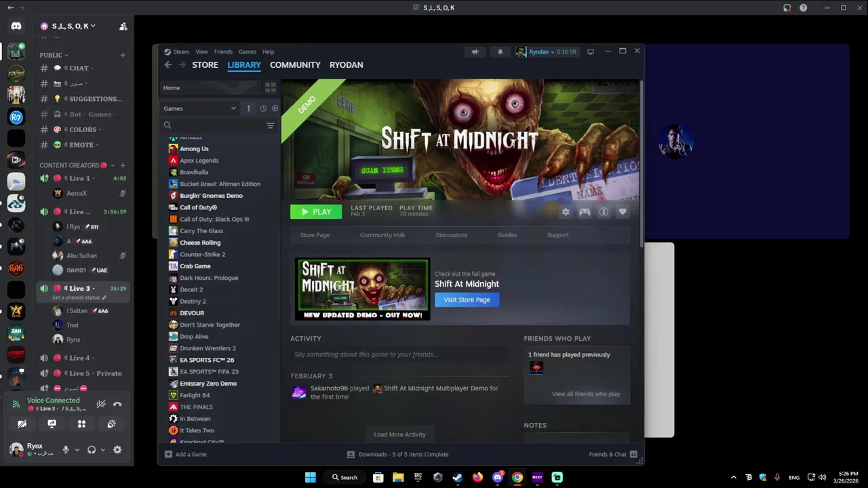The height and width of the screenshot is (488, 868).
Task: Add Shift At Midnight to favorites heart
Action: 623,212
